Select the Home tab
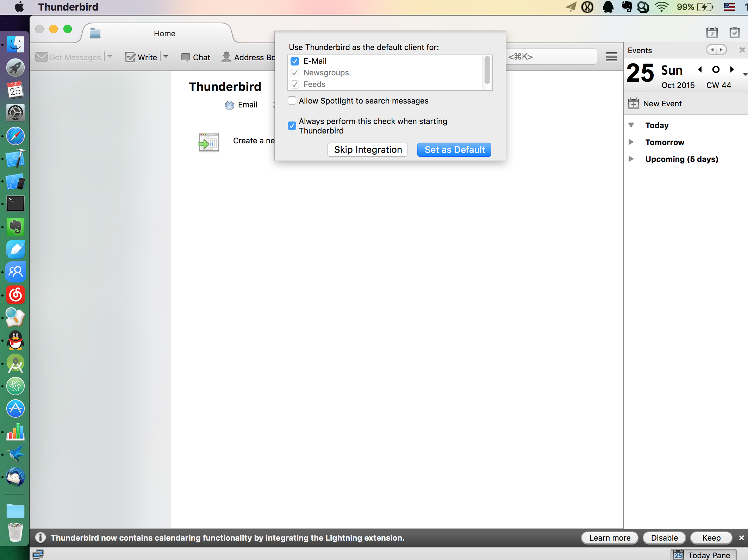The image size is (748, 560). click(164, 33)
